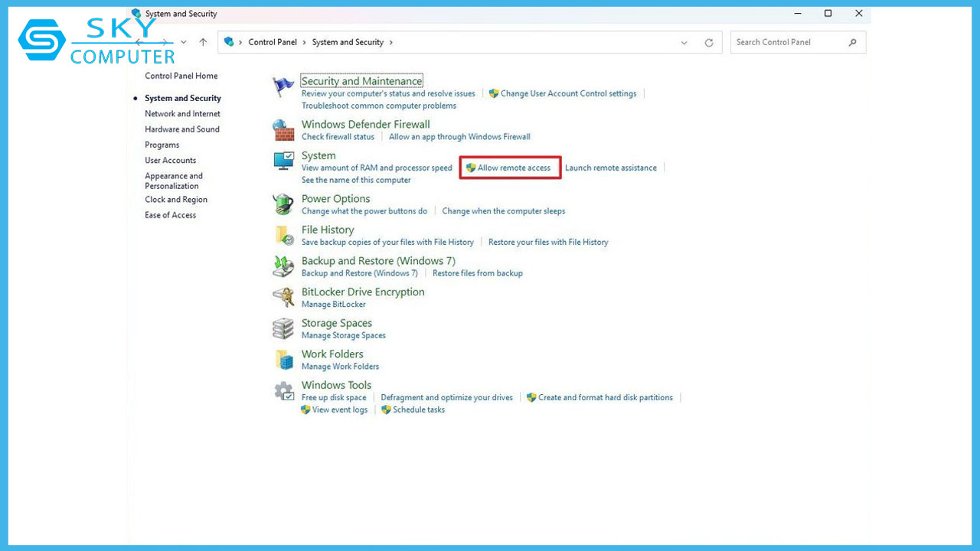This screenshot has height=551, width=980.
Task: Click the Work Folders icon
Action: pyautogui.click(x=283, y=360)
